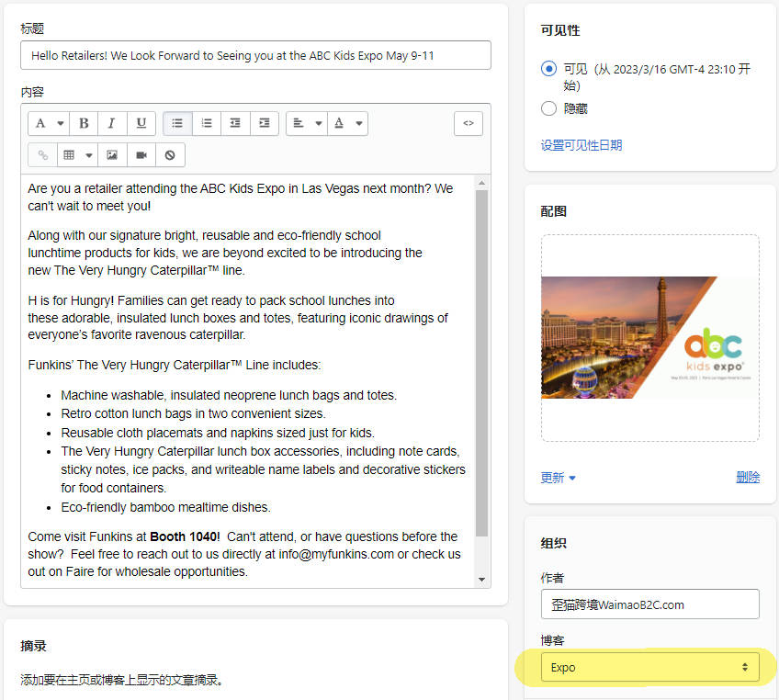779x700 pixels.
Task: Click the 配图 section heading
Action: (553, 211)
